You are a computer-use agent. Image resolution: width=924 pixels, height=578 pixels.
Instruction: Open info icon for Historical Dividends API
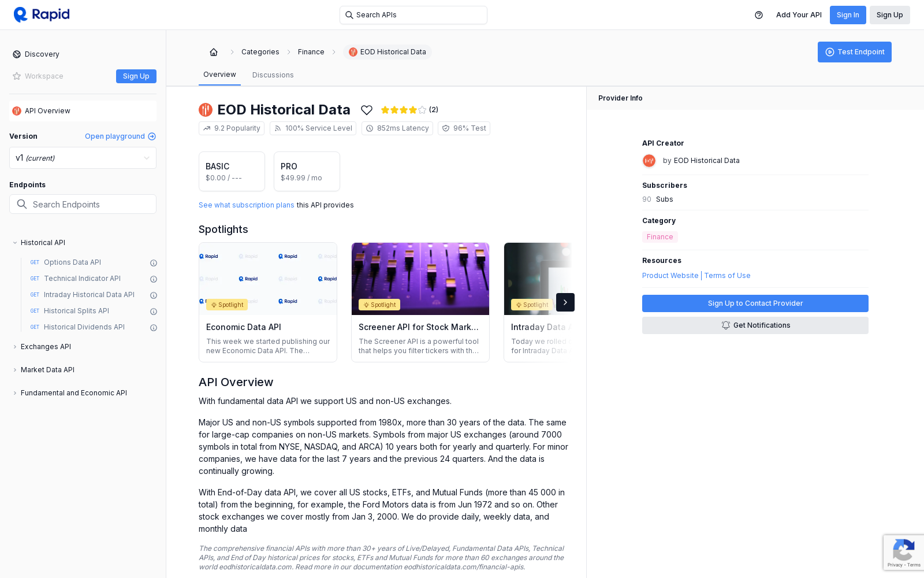pyautogui.click(x=154, y=328)
